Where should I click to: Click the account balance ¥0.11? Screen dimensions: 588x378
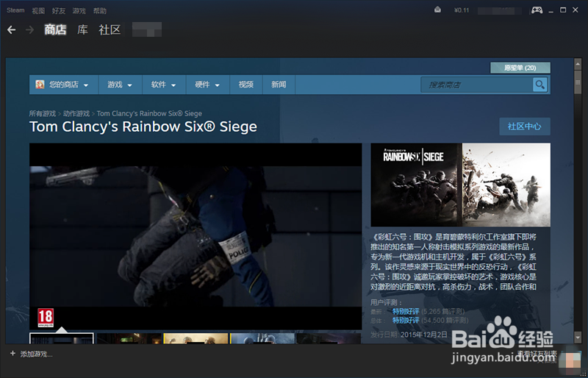462,10
